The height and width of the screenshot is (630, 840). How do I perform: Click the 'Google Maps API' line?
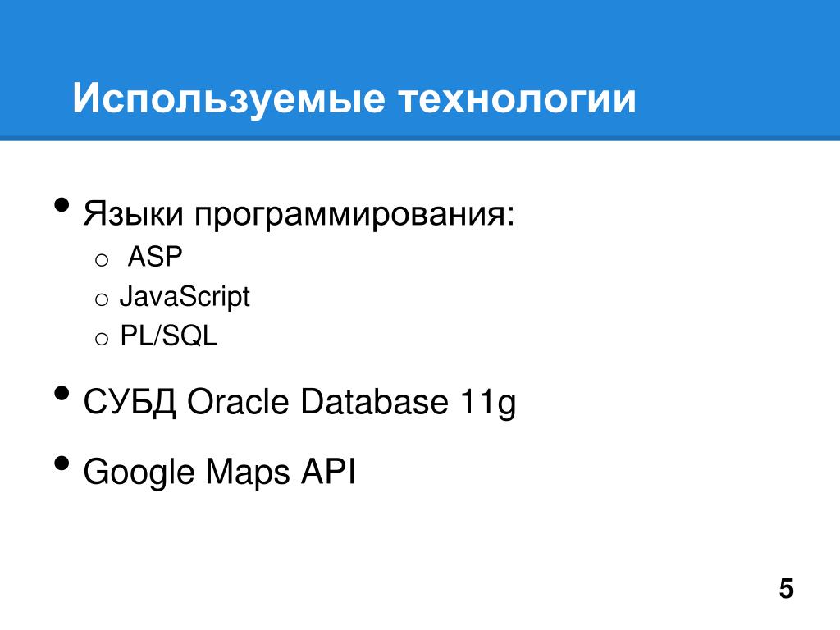click(x=219, y=472)
